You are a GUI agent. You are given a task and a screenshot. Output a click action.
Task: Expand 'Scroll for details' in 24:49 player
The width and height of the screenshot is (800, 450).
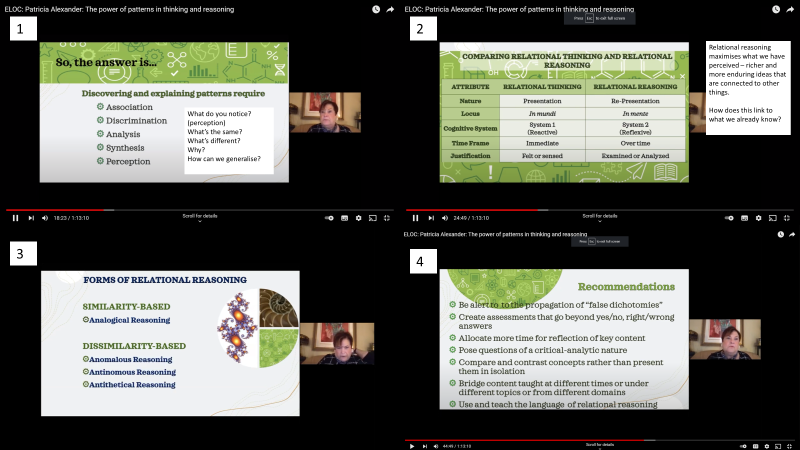point(600,217)
